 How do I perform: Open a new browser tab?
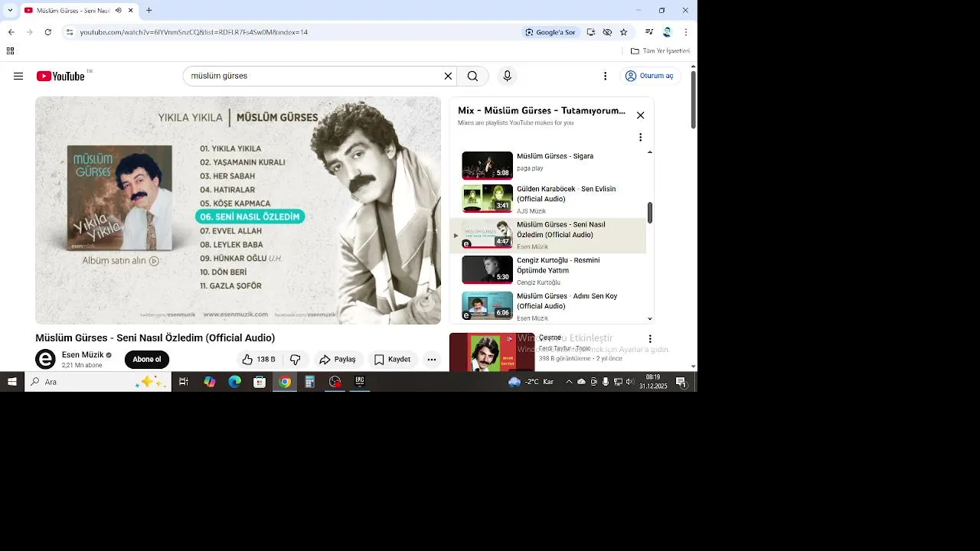[149, 11]
